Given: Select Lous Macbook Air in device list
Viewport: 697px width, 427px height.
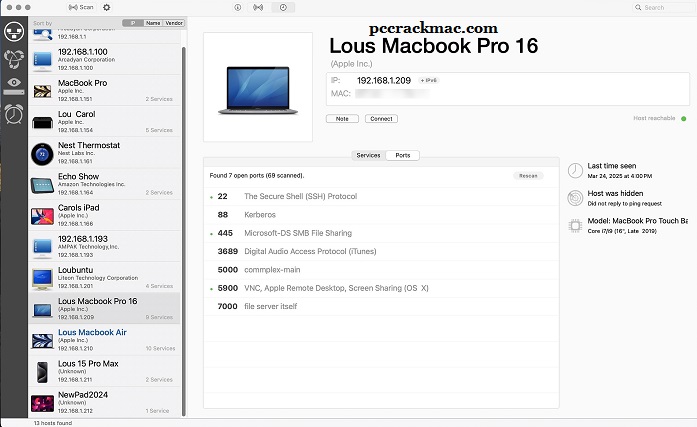Looking at the screenshot, I should (x=104, y=340).
